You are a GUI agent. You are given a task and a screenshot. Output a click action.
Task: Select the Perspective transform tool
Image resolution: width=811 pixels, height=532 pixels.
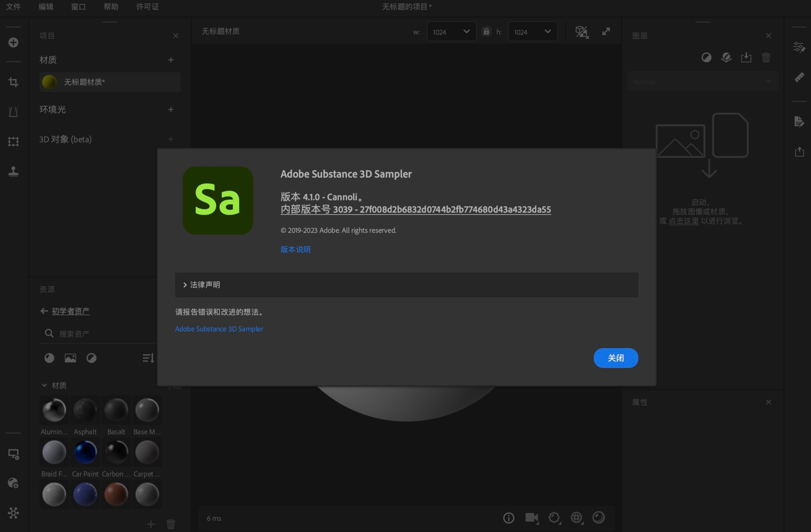[x=13, y=112]
